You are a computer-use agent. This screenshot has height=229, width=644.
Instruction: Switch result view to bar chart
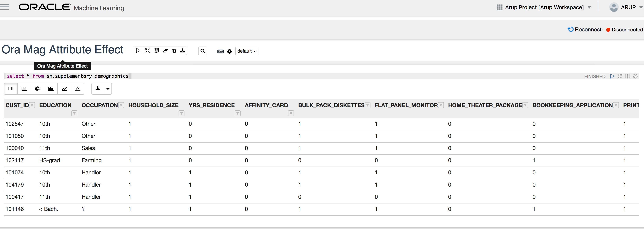(x=24, y=89)
